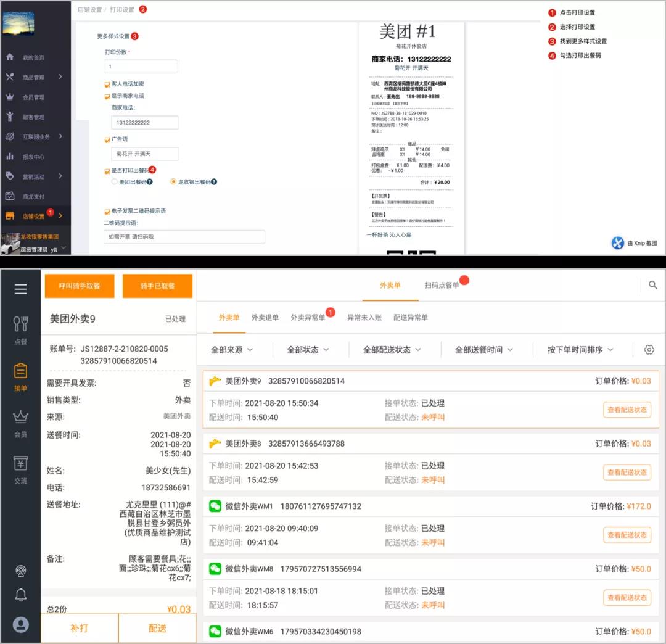This screenshot has width=666, height=644.
Task: Toggle 电子发票二维码提示语 checkbox
Action: point(107,212)
